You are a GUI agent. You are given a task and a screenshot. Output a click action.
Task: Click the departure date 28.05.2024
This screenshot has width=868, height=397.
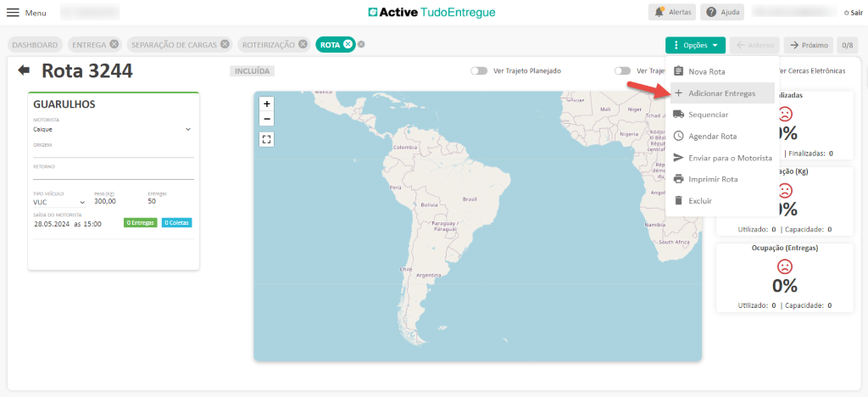pyautogui.click(x=52, y=224)
